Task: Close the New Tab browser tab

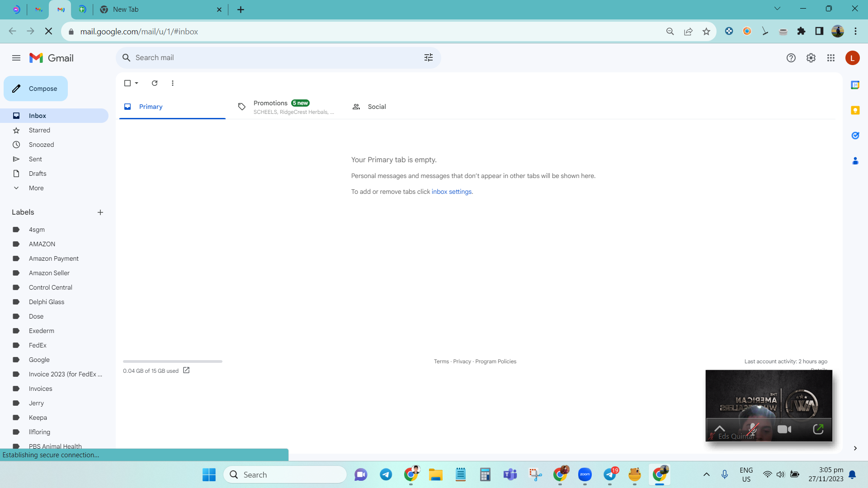Action: [x=219, y=9]
